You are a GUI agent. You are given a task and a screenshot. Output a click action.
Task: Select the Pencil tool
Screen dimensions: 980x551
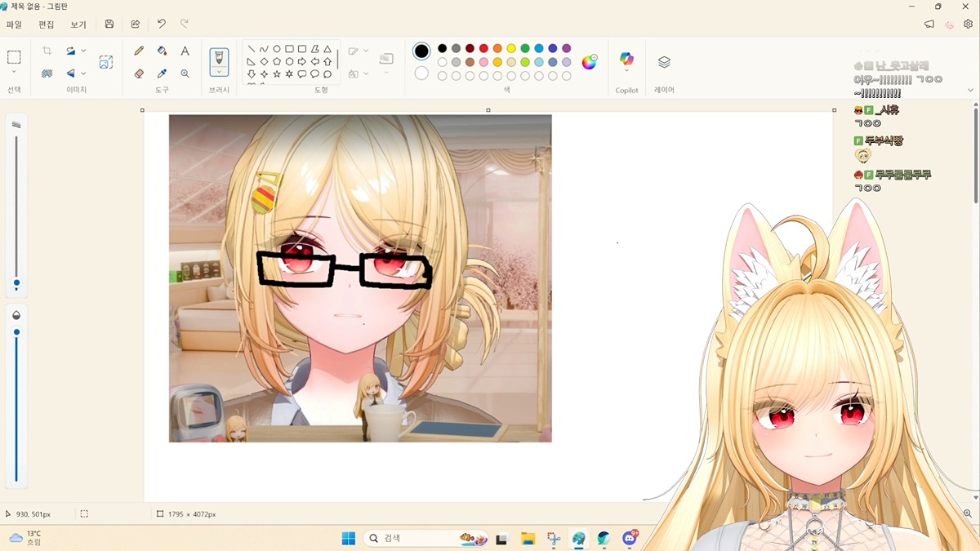coord(139,51)
